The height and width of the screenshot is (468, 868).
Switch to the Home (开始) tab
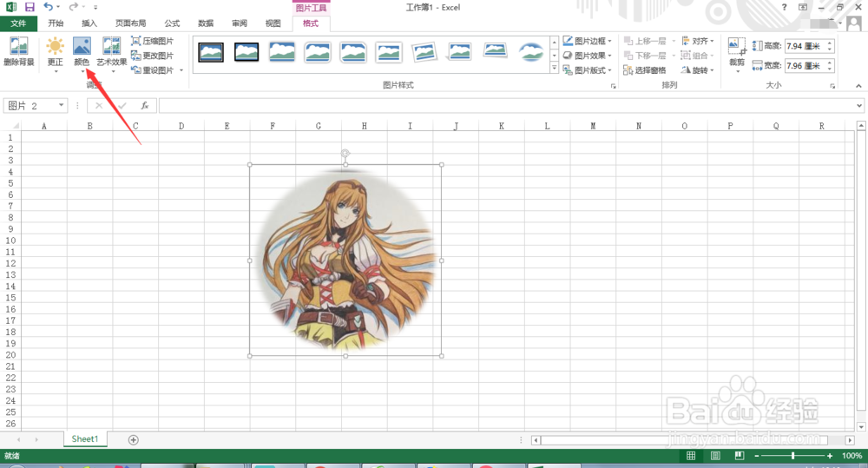click(56, 23)
